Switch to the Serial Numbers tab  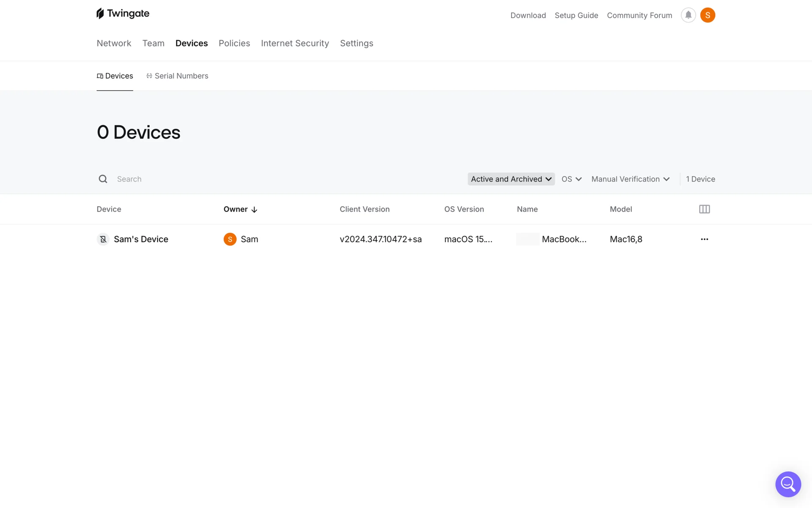click(177, 76)
